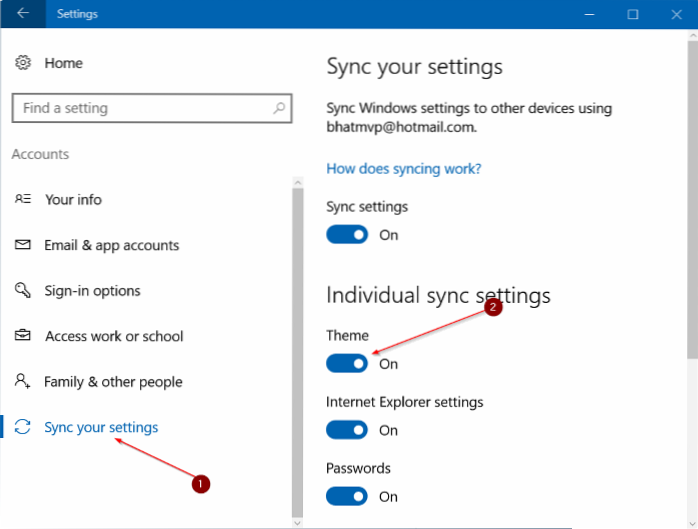Click sidebar scrollbar down arrow

(x=295, y=521)
